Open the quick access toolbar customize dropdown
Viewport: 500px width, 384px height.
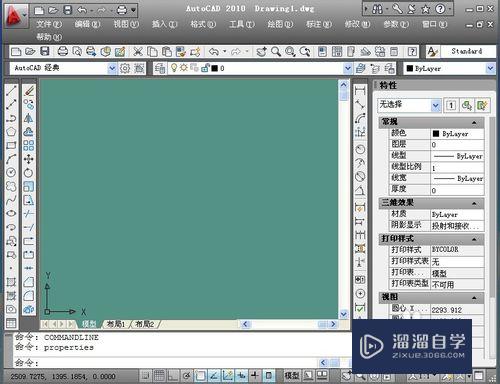(x=133, y=10)
